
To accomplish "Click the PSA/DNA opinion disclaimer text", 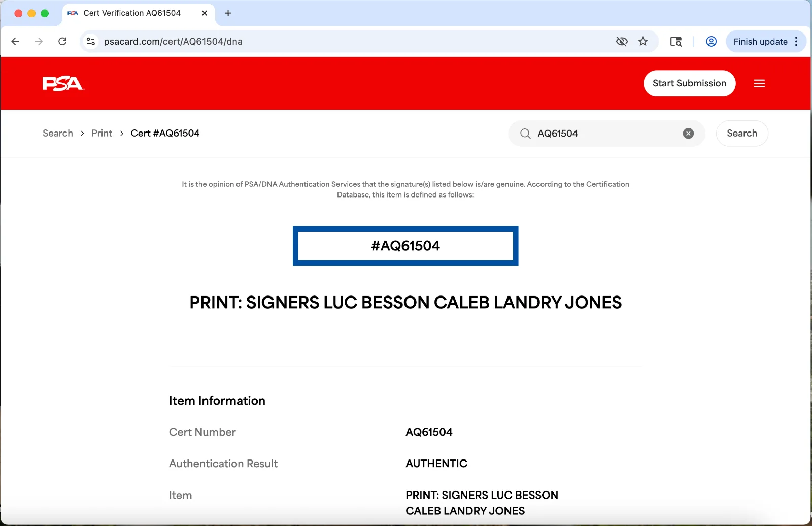I will click(405, 189).
